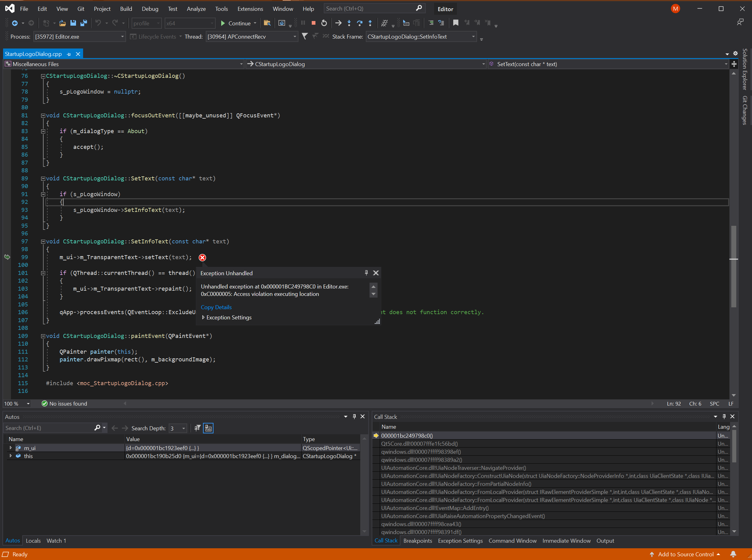Open the Thread selection dropdown
This screenshot has height=560, width=752.
295,36
